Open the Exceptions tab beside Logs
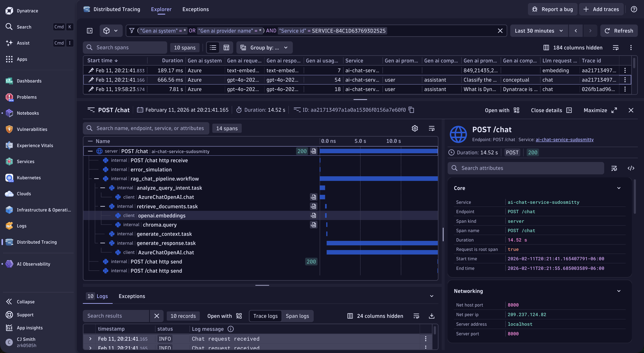 pyautogui.click(x=132, y=296)
